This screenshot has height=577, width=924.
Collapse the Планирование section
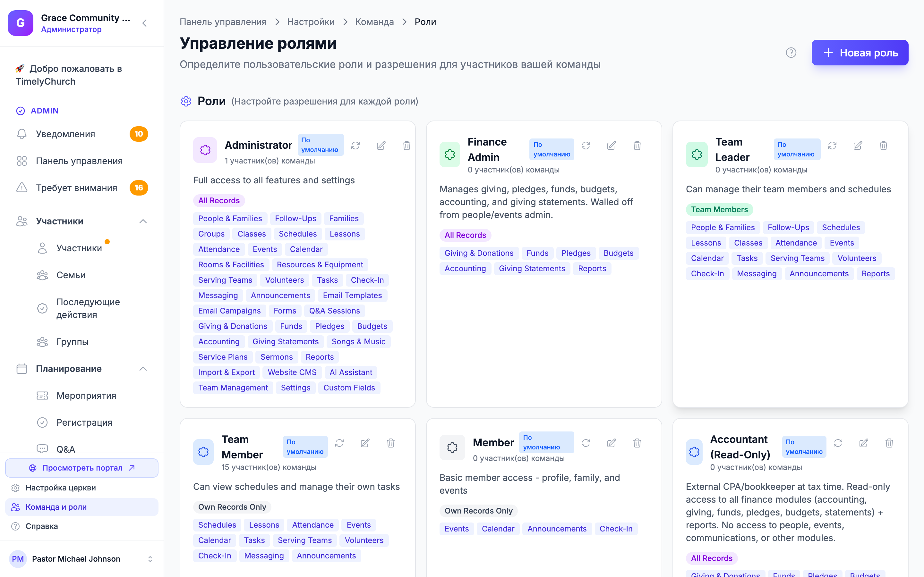click(143, 369)
